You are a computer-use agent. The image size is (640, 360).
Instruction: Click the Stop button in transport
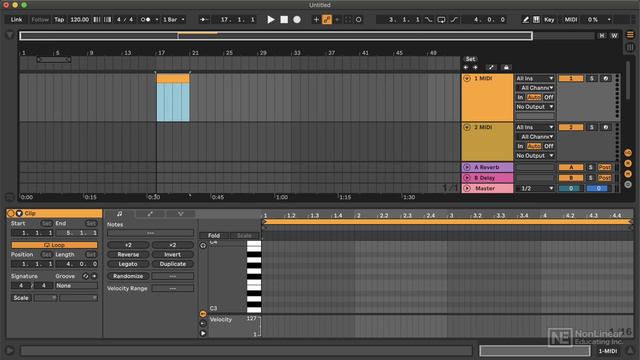click(284, 20)
